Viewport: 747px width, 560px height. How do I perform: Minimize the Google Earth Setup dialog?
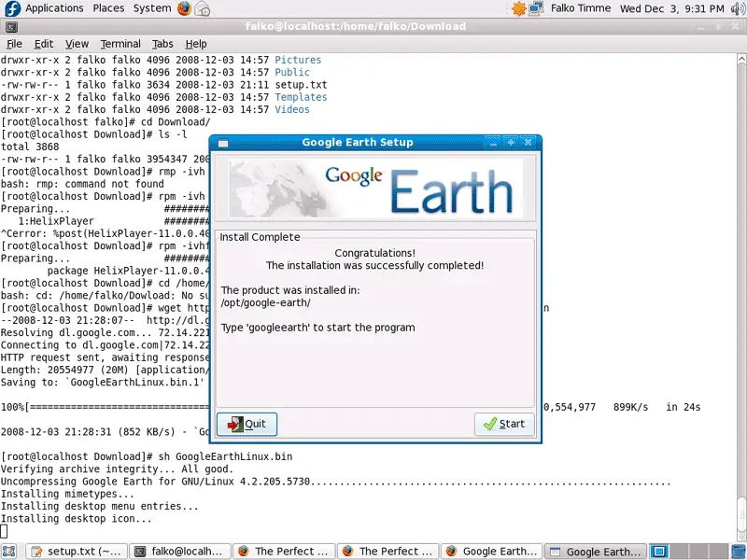click(x=493, y=143)
